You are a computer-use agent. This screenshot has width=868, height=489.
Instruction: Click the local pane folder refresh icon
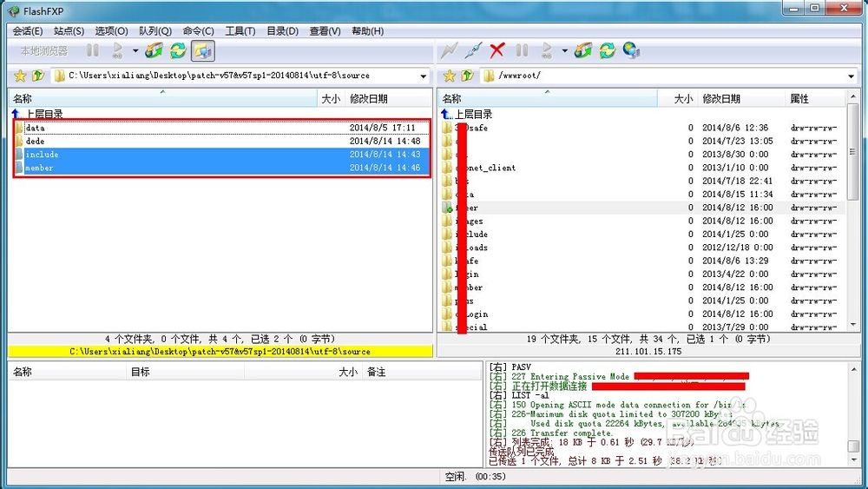coord(154,51)
